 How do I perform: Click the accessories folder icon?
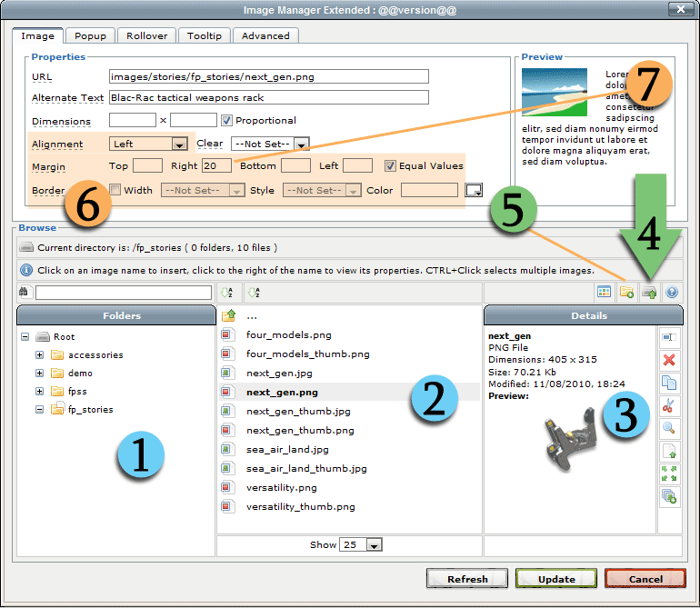click(57, 354)
